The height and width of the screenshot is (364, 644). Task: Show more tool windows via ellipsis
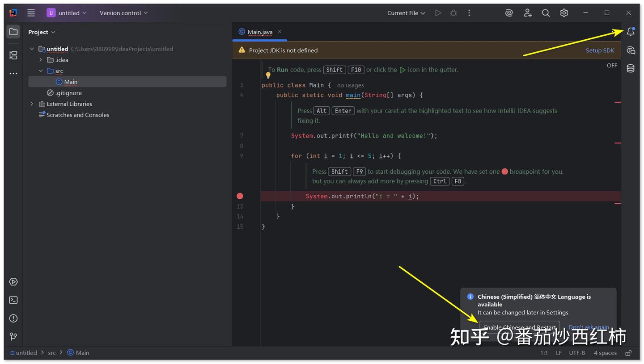click(x=13, y=73)
